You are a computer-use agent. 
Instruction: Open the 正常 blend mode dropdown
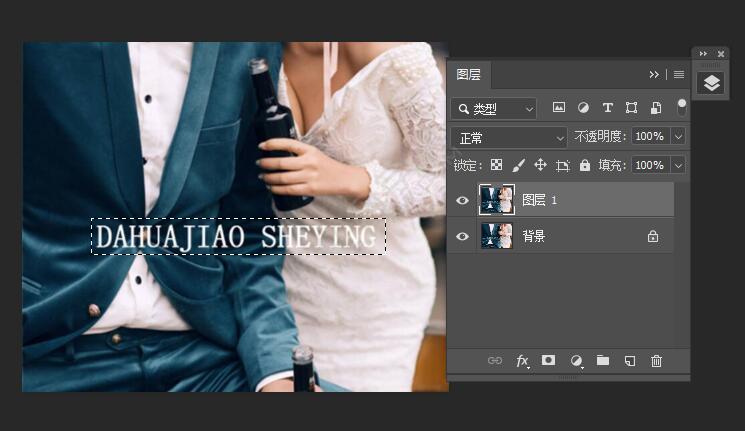[x=508, y=137]
